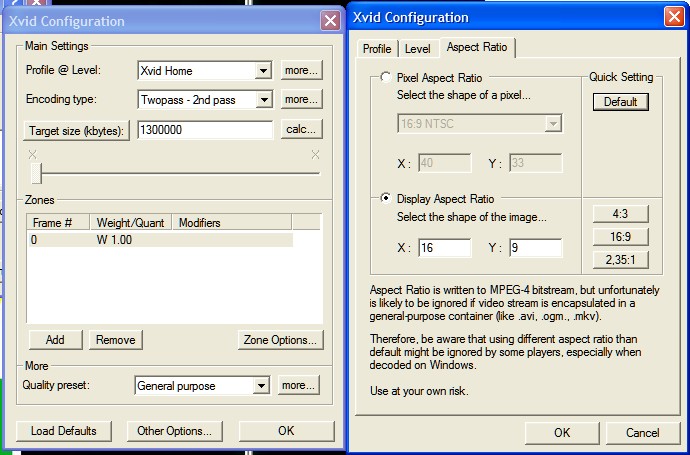Click Display Aspect Ratio X field

pyautogui.click(x=444, y=248)
